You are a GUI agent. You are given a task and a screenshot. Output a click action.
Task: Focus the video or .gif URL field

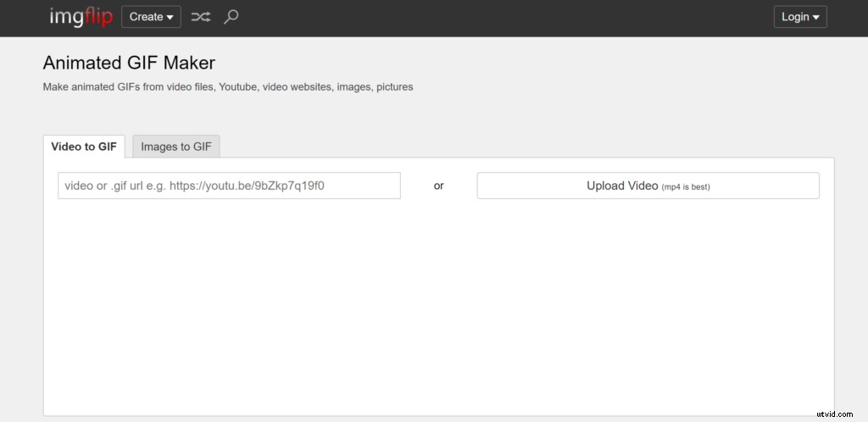pyautogui.click(x=229, y=186)
